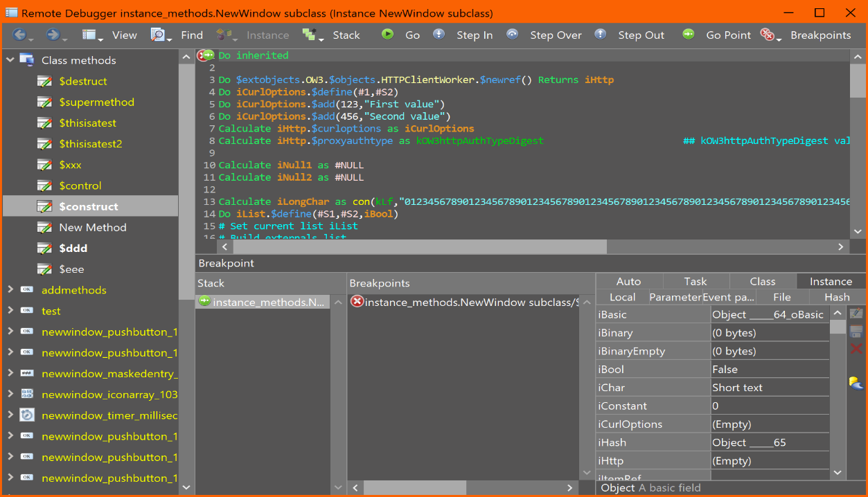The height and width of the screenshot is (497, 868).
Task: Select the $thisisatest2 method
Action: (x=90, y=144)
